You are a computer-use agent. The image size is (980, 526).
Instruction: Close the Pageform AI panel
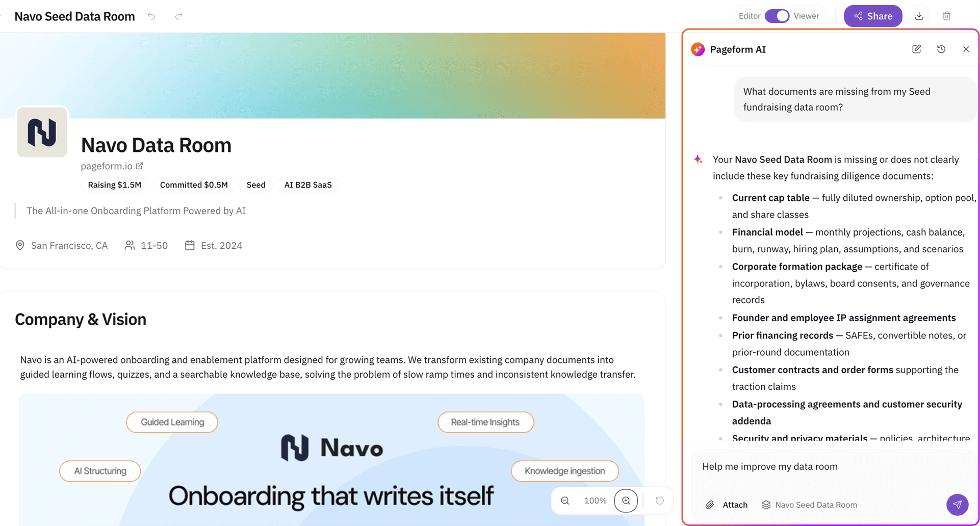tap(966, 49)
